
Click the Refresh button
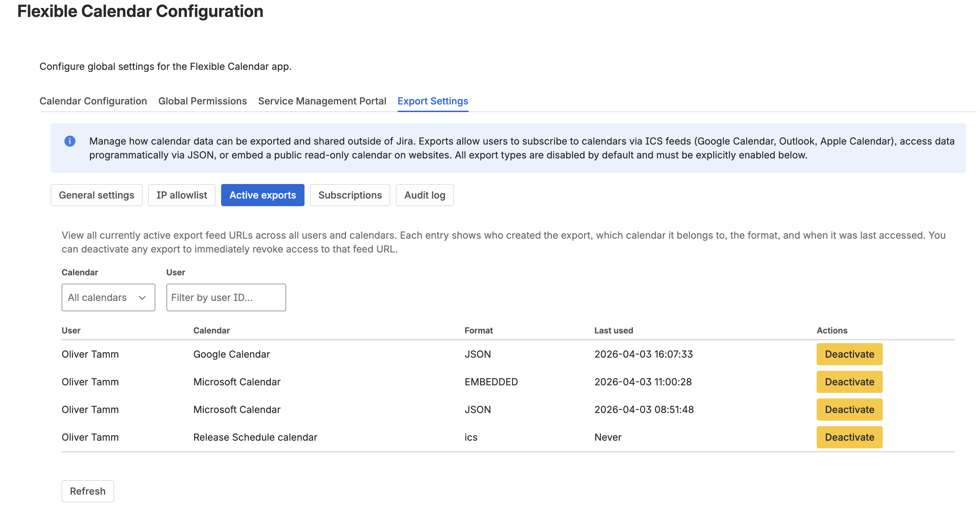88,491
